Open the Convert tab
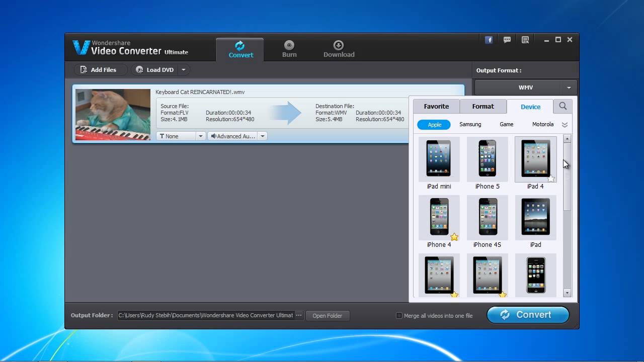The image size is (644, 362). point(240,50)
